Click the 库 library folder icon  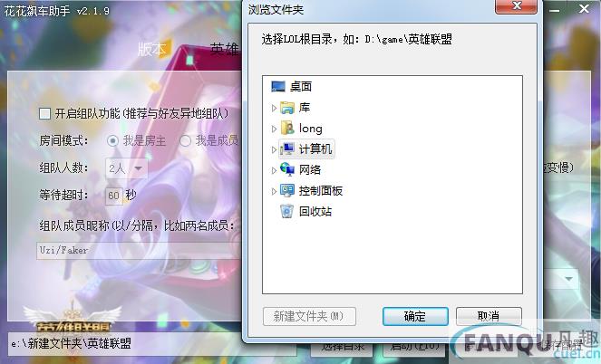point(287,108)
